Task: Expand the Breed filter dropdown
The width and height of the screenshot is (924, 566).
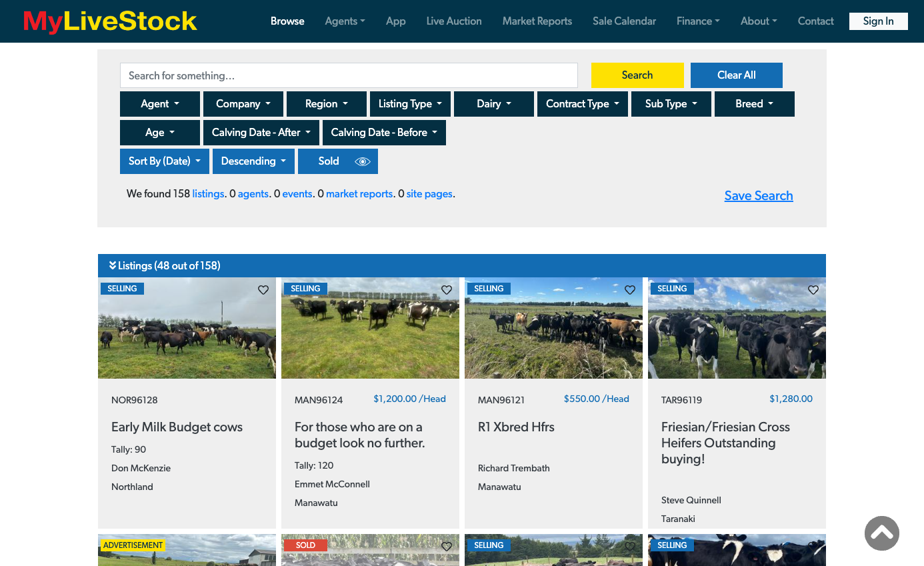Action: click(754, 104)
